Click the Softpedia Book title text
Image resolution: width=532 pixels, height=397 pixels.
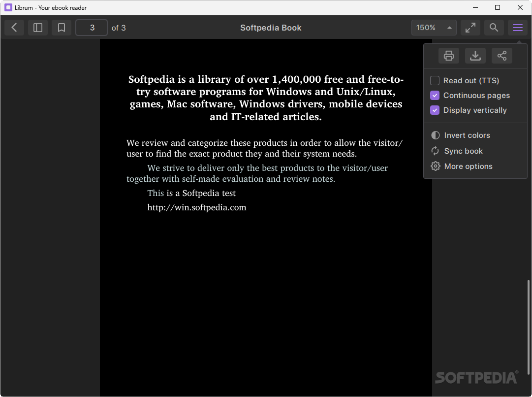[271, 28]
